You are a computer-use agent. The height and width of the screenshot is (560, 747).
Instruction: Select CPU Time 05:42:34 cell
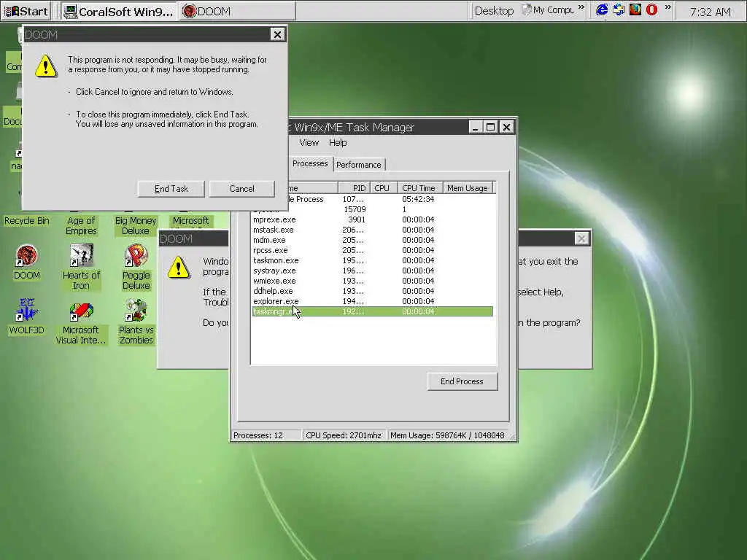click(x=418, y=199)
